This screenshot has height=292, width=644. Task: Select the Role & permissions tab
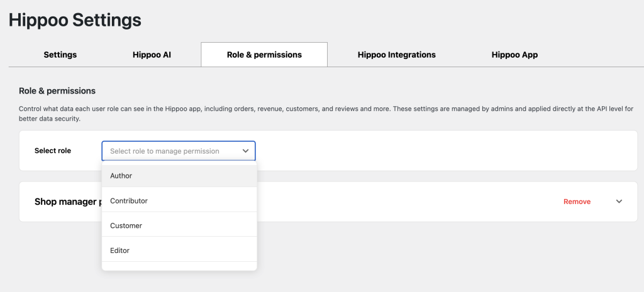coord(264,55)
